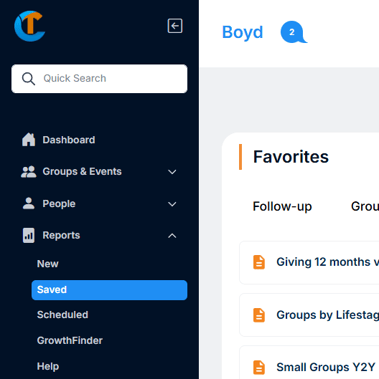
Task: Focus the Quick Search input field
Action: (99, 79)
